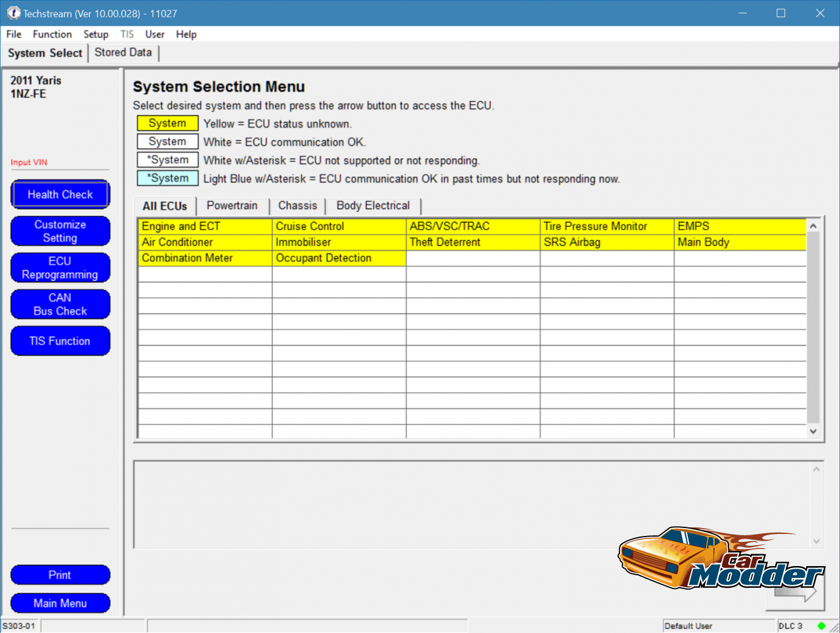Select Engine and ECT system
Image resolution: width=840 pixels, height=633 pixels.
click(x=205, y=226)
